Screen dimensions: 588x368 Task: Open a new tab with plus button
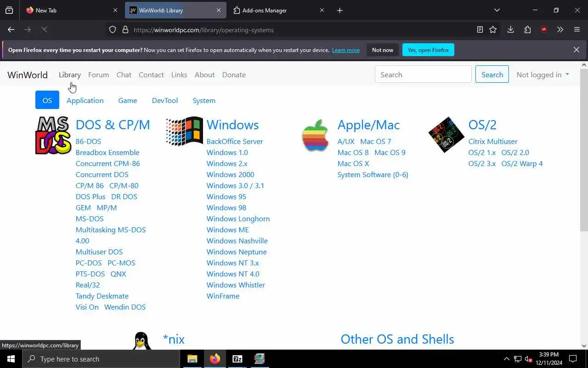pos(339,10)
